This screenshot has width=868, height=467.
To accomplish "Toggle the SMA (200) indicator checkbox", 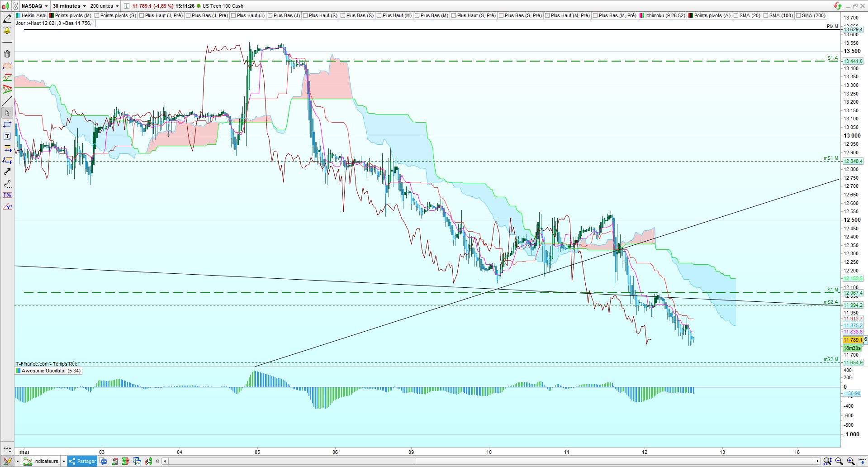I will pyautogui.click(x=810, y=15).
